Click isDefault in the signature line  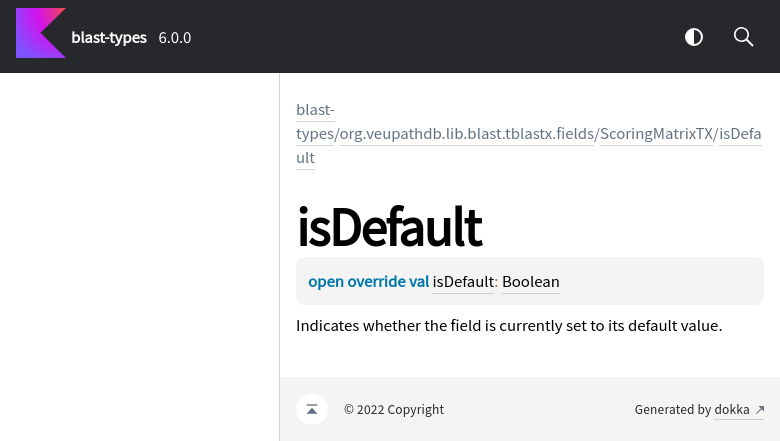[463, 282]
